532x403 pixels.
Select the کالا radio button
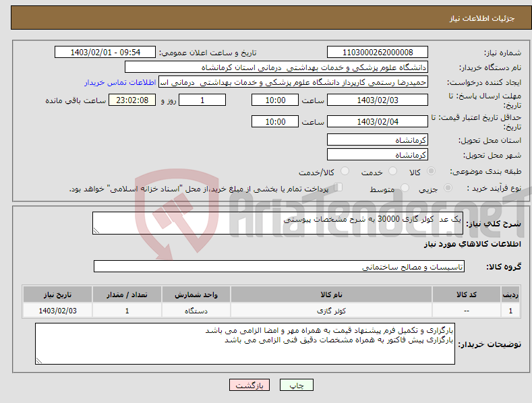point(432,171)
